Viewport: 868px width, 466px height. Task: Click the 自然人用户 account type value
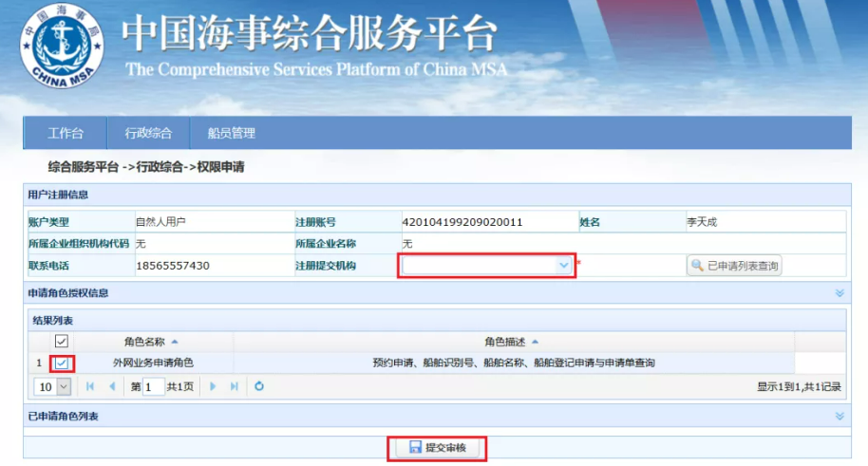[x=160, y=222]
